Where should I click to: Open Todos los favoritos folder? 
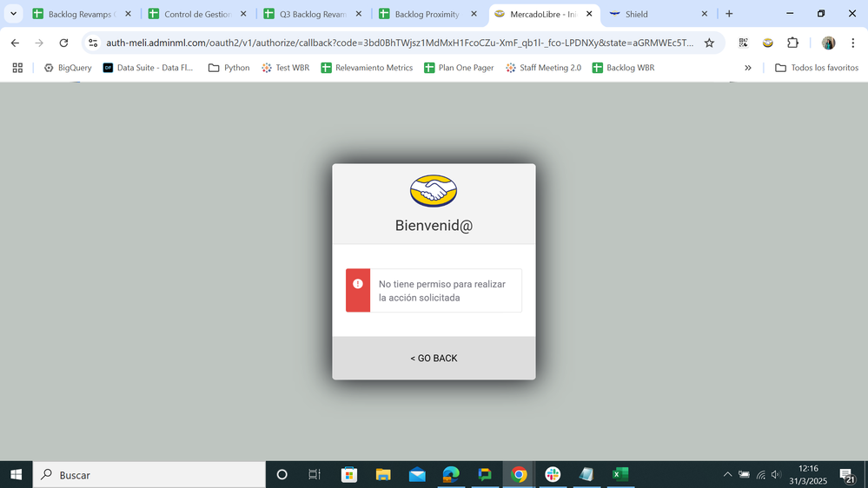(817, 68)
